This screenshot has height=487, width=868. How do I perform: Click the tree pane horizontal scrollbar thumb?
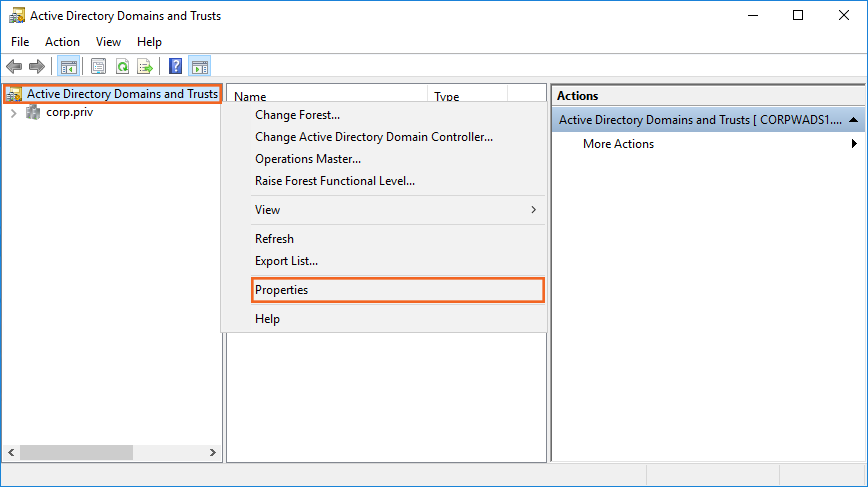(x=75, y=453)
